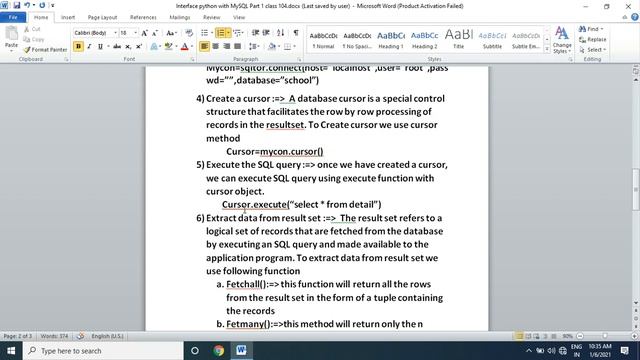Apply the No Spacing style

357,40
